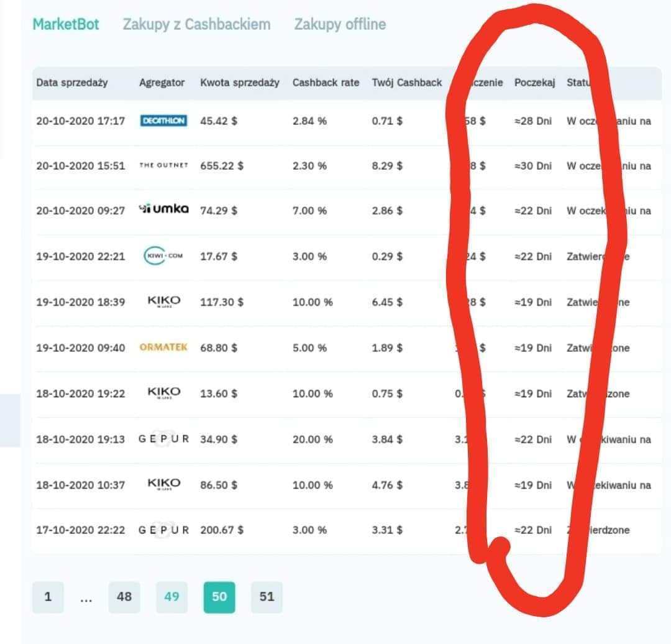Image resolution: width=671 pixels, height=644 pixels.
Task: Click the Ormatek logo
Action: tap(163, 347)
